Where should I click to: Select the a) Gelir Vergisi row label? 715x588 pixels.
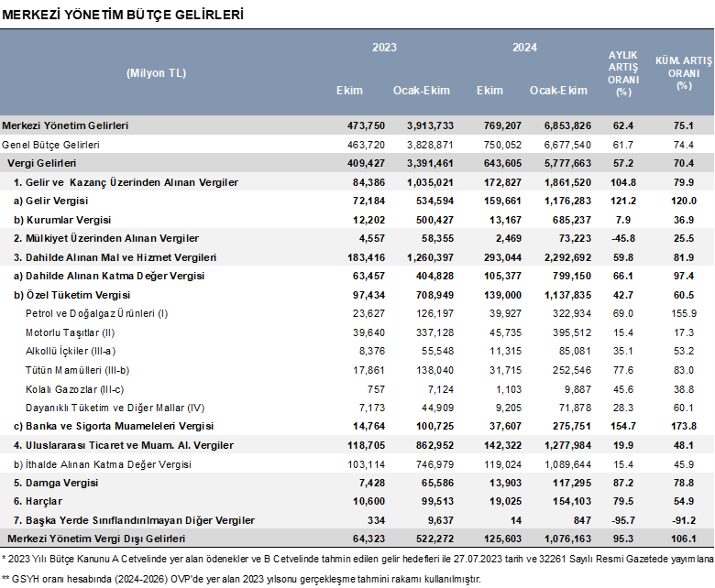tap(50, 201)
